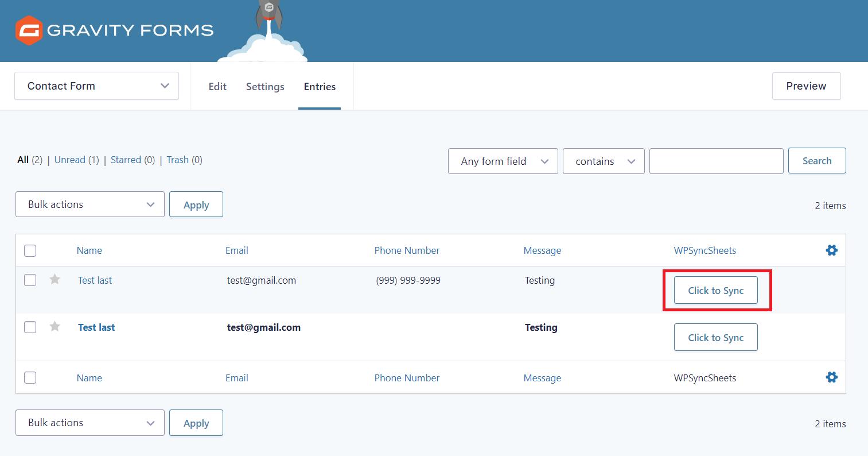Image resolution: width=868 pixels, height=456 pixels.
Task: Expand the Any form field dropdown
Action: (503, 161)
